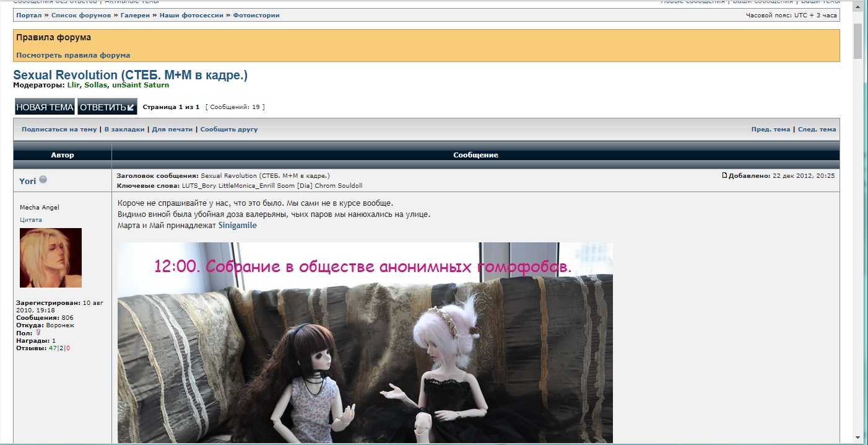Click the Автор column header
The height and width of the screenshot is (445, 868).
click(x=63, y=155)
